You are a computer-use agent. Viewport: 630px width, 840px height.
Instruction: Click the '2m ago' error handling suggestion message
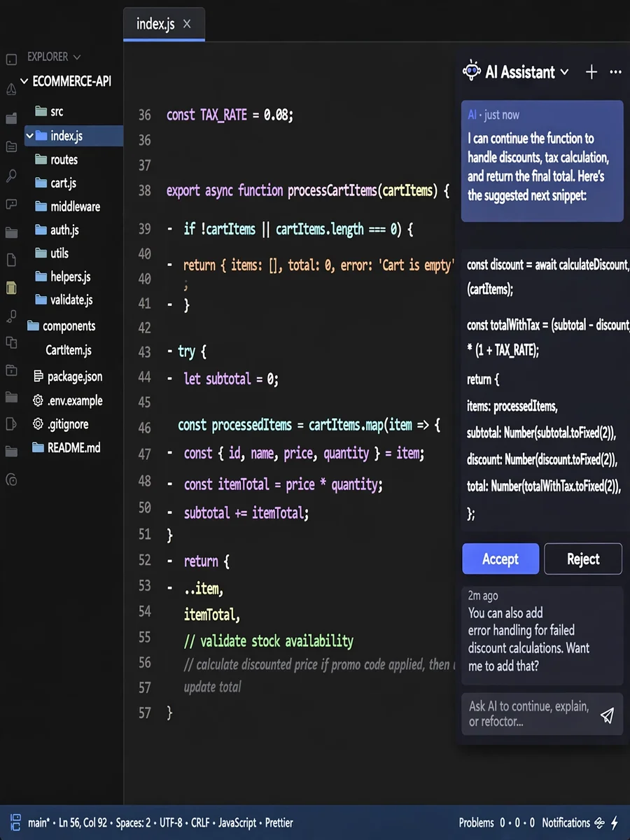click(x=542, y=636)
